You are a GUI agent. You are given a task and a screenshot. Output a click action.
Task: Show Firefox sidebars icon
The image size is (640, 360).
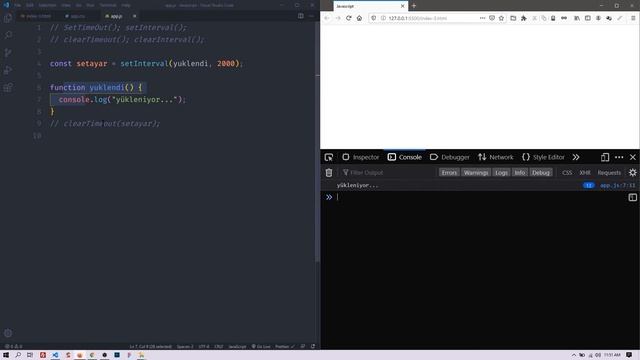point(588,18)
